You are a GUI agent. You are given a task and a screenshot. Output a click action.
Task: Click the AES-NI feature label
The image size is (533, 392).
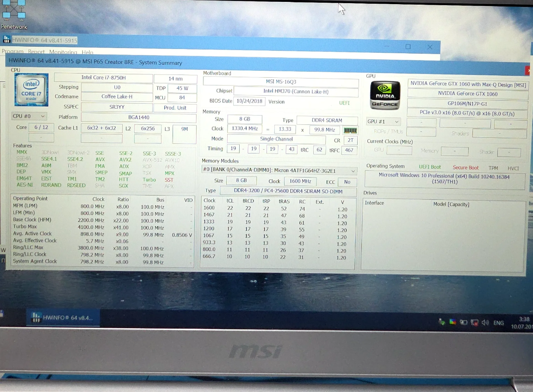coord(25,185)
